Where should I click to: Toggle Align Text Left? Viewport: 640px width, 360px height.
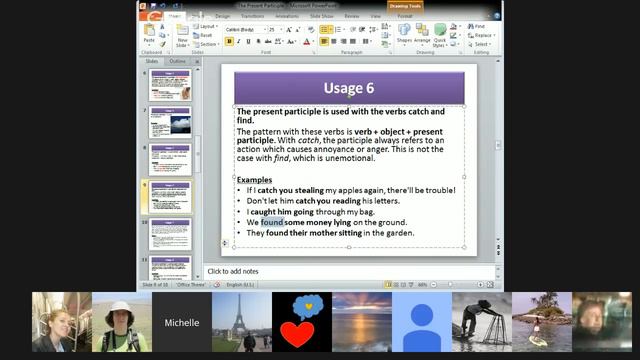[324, 41]
